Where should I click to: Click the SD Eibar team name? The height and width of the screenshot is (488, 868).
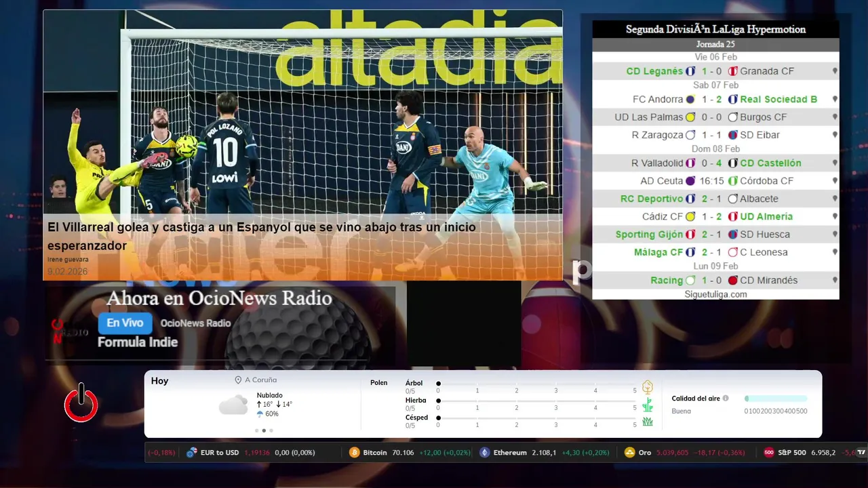[760, 135]
